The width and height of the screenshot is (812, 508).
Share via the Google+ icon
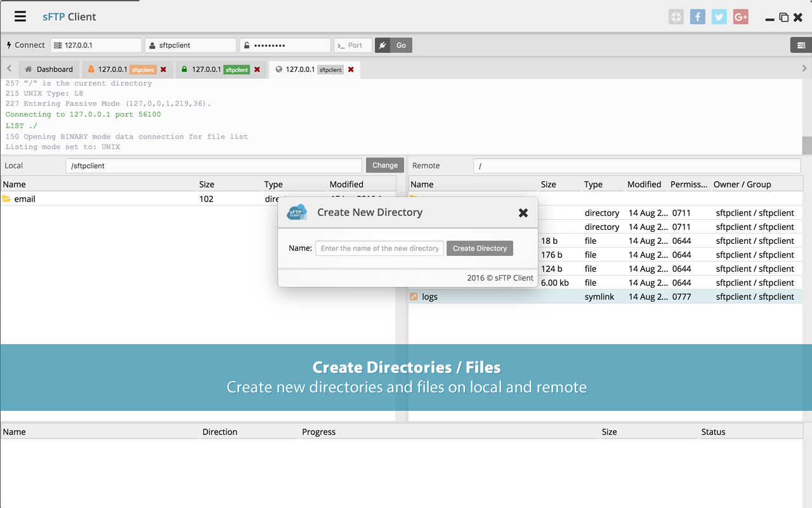click(x=740, y=17)
